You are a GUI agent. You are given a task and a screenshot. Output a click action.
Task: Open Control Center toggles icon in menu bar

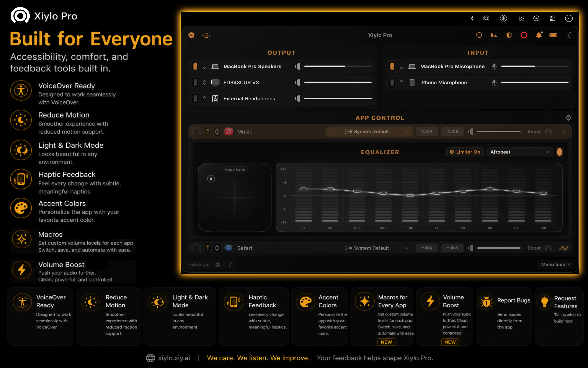click(x=552, y=18)
